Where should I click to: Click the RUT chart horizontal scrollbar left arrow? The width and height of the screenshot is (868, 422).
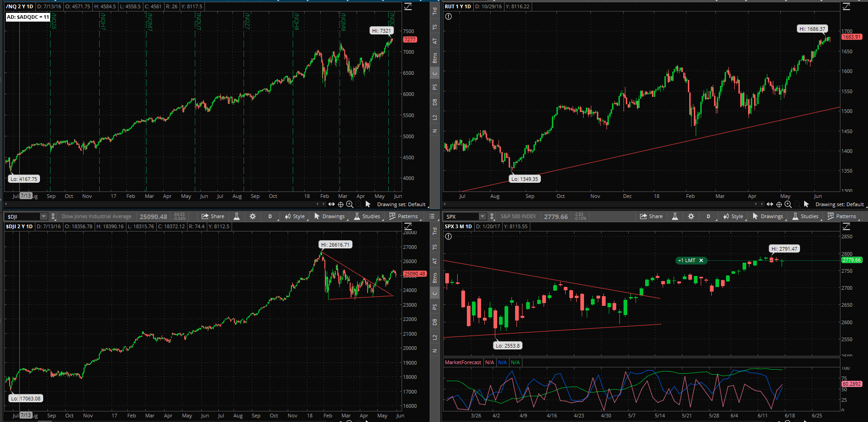point(445,204)
